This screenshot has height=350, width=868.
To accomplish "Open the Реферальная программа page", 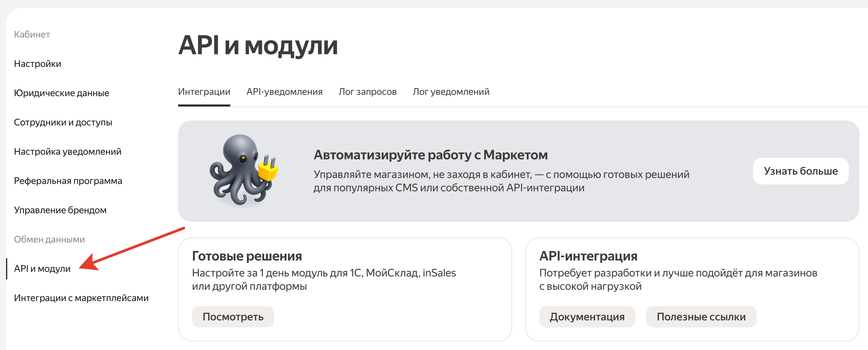I will 68,181.
